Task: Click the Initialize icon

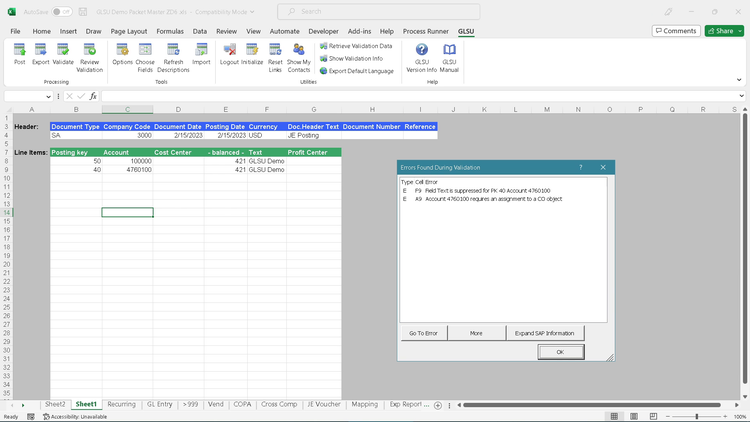Action: point(252,54)
